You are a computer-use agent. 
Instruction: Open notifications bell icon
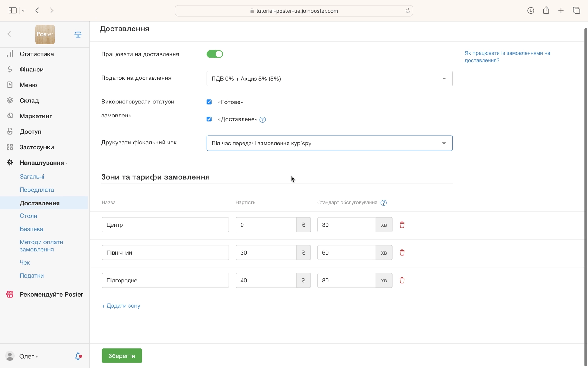point(78,356)
